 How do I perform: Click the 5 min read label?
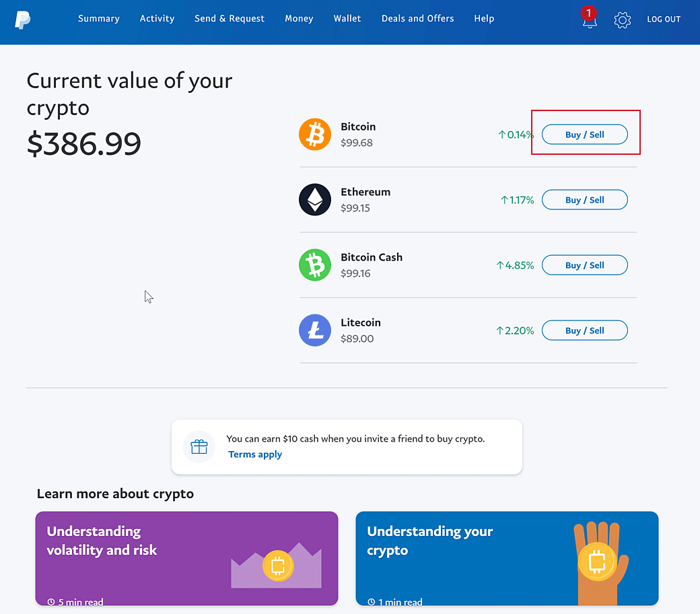[x=75, y=602]
